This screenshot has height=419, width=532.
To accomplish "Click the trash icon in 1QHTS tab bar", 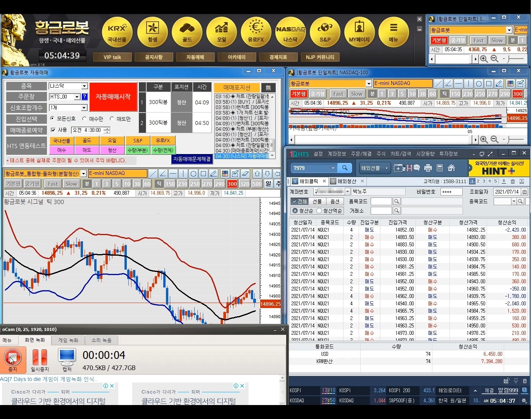I will click(513, 181).
